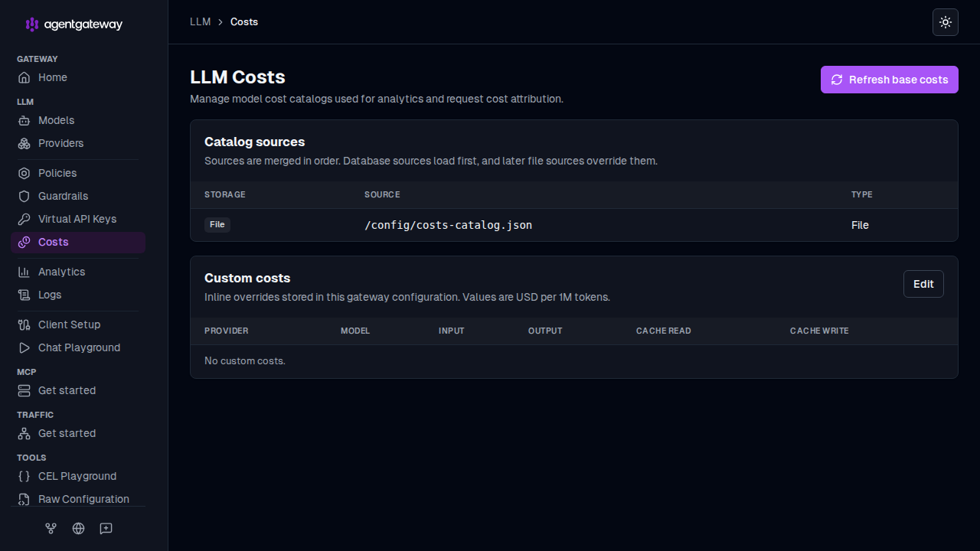Go to Providers section

pyautogui.click(x=78, y=143)
